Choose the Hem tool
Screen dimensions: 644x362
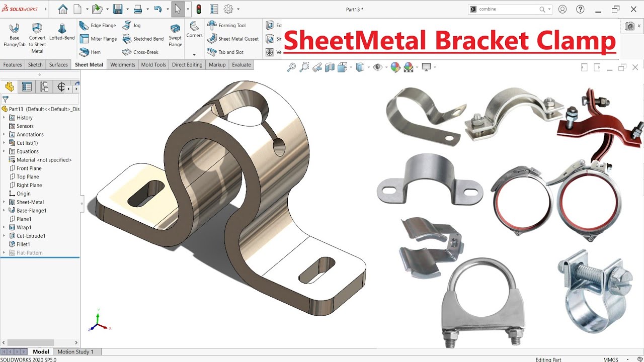pyautogui.click(x=90, y=52)
